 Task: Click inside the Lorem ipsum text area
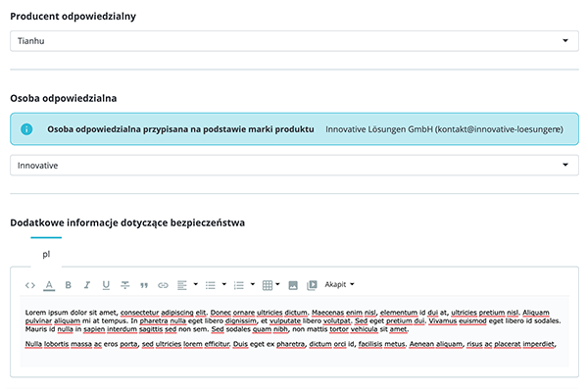pyautogui.click(x=294, y=331)
